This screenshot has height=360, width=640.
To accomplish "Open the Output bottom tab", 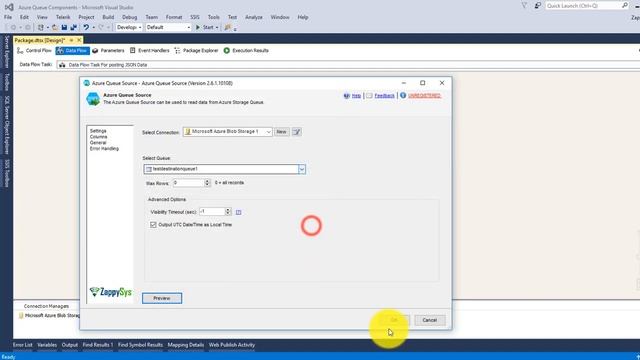I will 70,345.
